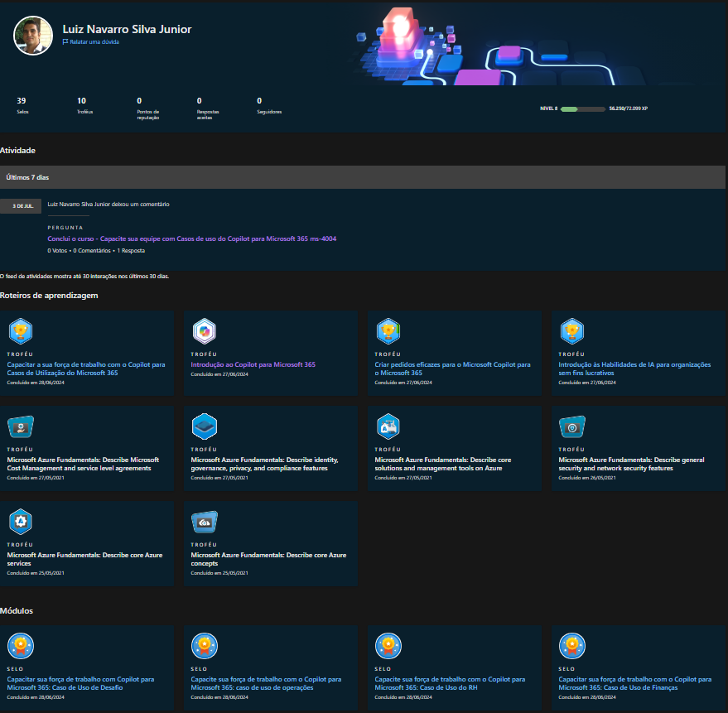The width and height of the screenshot is (728, 713).
Task: Click medal badge for caso de uso de operações
Action: point(205,646)
